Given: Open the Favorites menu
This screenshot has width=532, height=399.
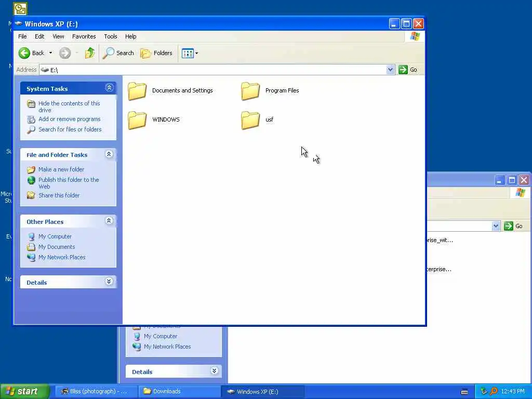Looking at the screenshot, I should tap(84, 36).
